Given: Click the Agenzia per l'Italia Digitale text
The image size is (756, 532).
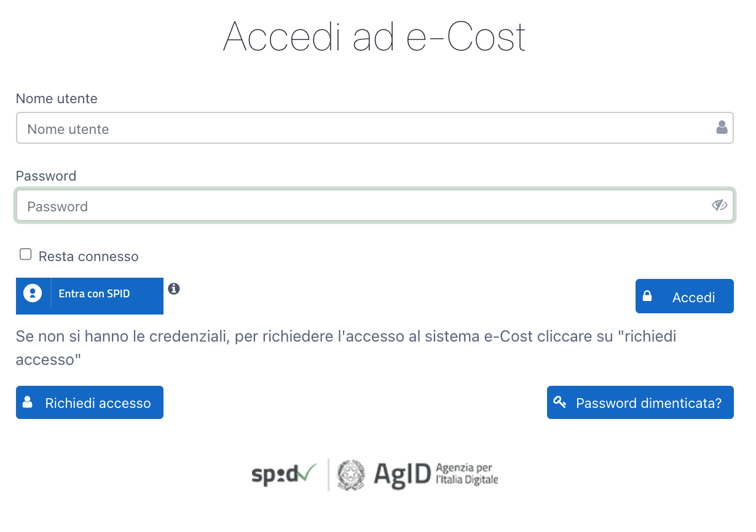Looking at the screenshot, I should click(467, 474).
